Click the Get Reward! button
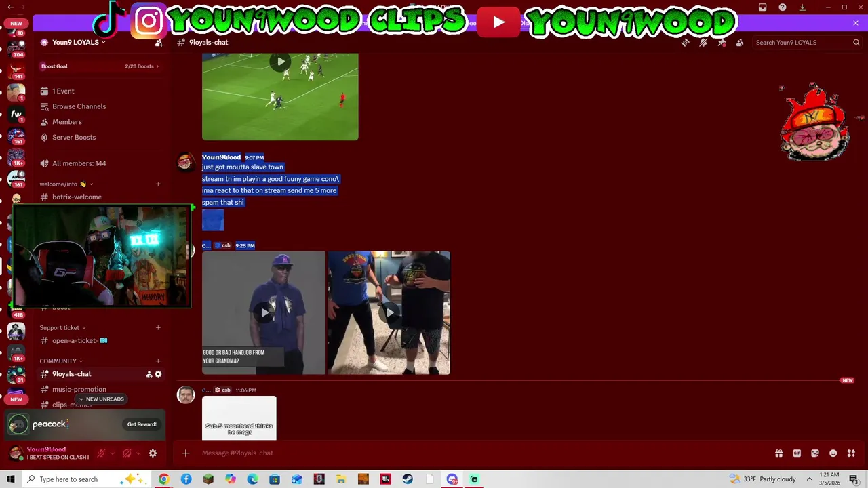Screen dimensions: 868x488 (x=142, y=424)
